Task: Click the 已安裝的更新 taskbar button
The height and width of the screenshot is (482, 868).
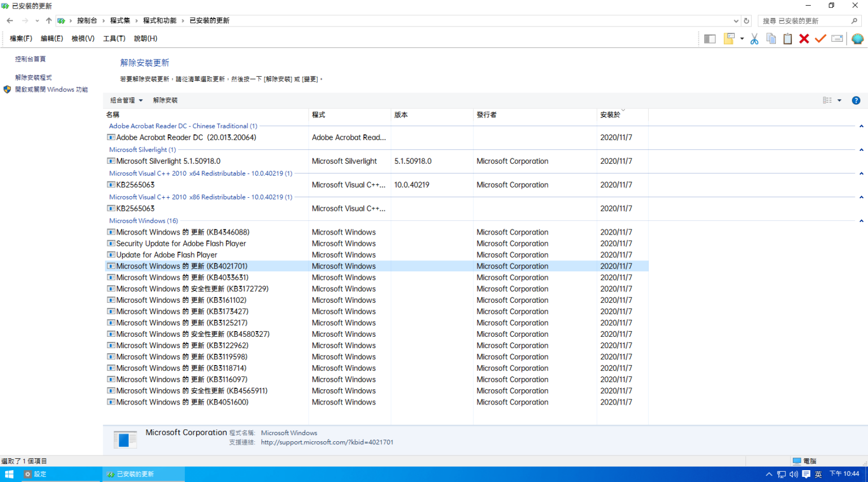Action: tap(144, 474)
